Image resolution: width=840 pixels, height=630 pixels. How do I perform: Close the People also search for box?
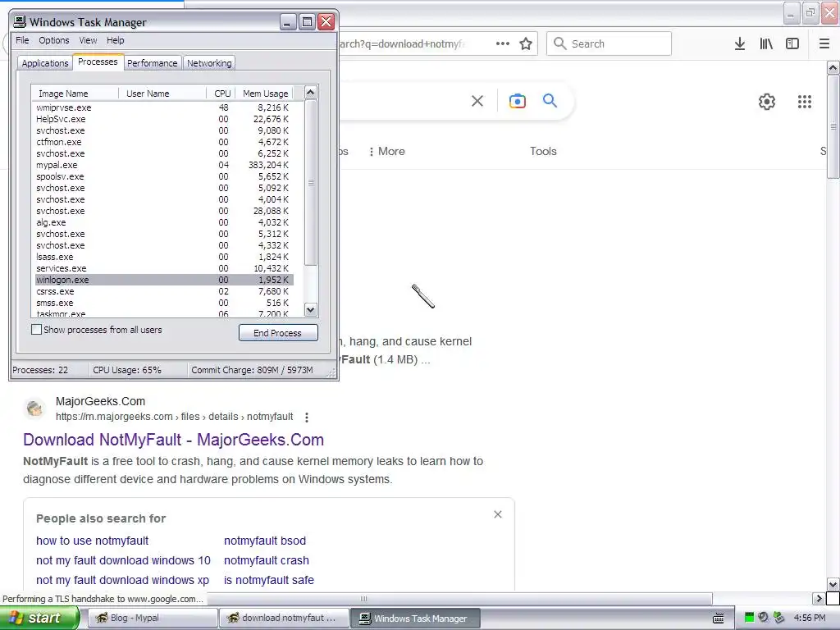(x=498, y=514)
